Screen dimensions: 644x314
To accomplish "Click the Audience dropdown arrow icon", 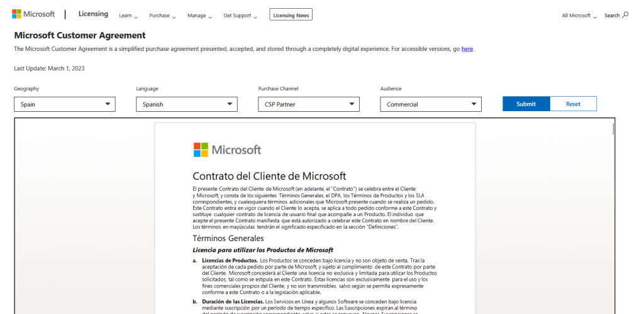I will tap(474, 104).
